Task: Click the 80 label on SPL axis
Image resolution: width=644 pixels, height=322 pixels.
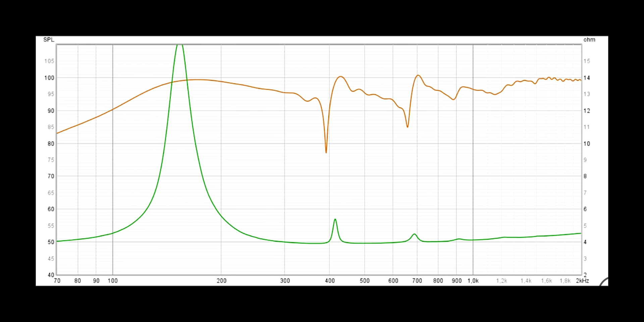Action: tap(51, 144)
